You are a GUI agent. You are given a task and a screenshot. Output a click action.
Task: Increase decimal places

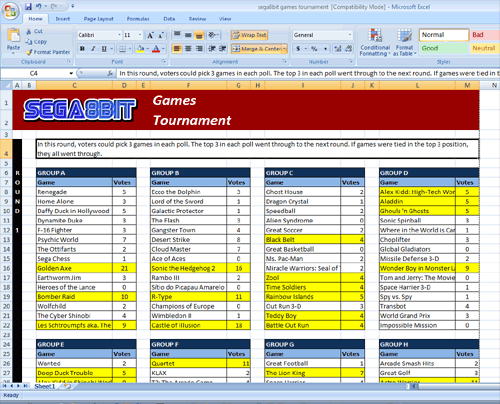[338, 49]
